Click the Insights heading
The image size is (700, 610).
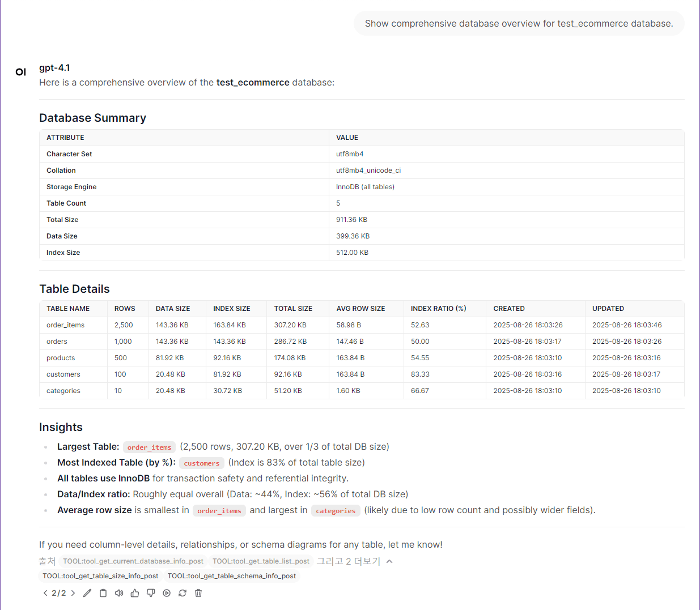click(61, 427)
